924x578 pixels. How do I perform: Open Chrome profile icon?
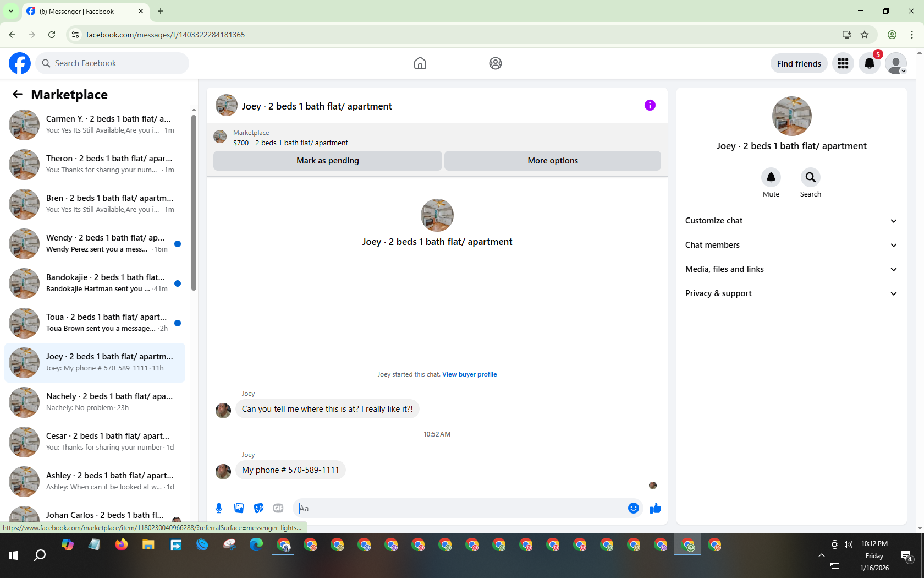pyautogui.click(x=892, y=35)
